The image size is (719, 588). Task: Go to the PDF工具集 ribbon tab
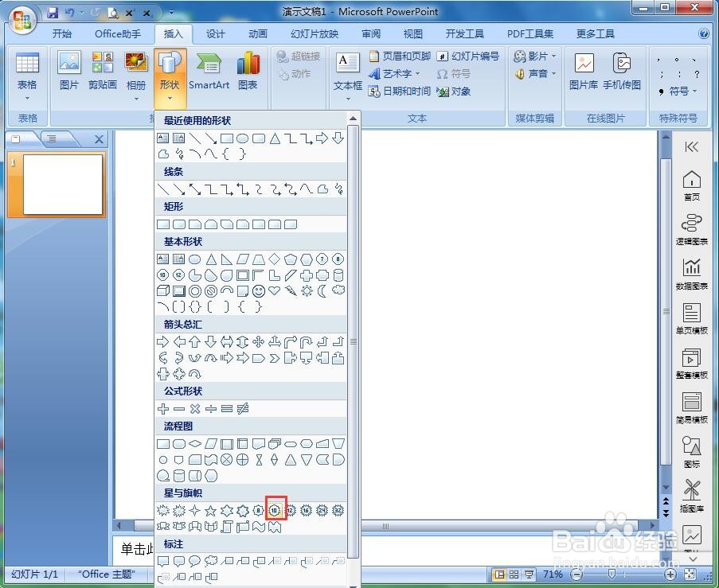[x=530, y=34]
